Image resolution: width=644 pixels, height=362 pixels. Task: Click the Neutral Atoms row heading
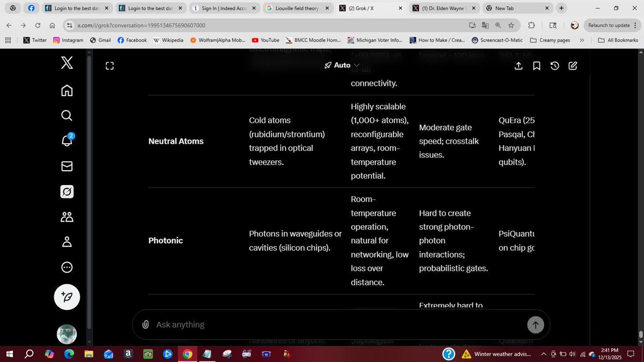pyautogui.click(x=176, y=141)
